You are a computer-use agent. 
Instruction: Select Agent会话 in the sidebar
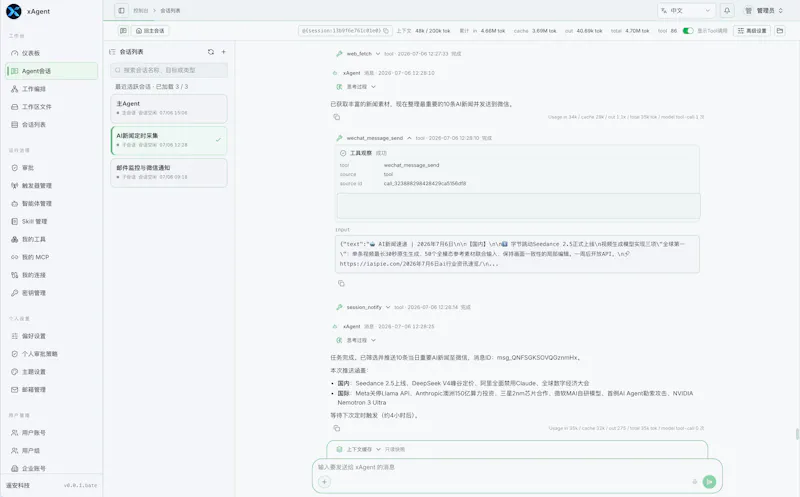click(x=52, y=71)
